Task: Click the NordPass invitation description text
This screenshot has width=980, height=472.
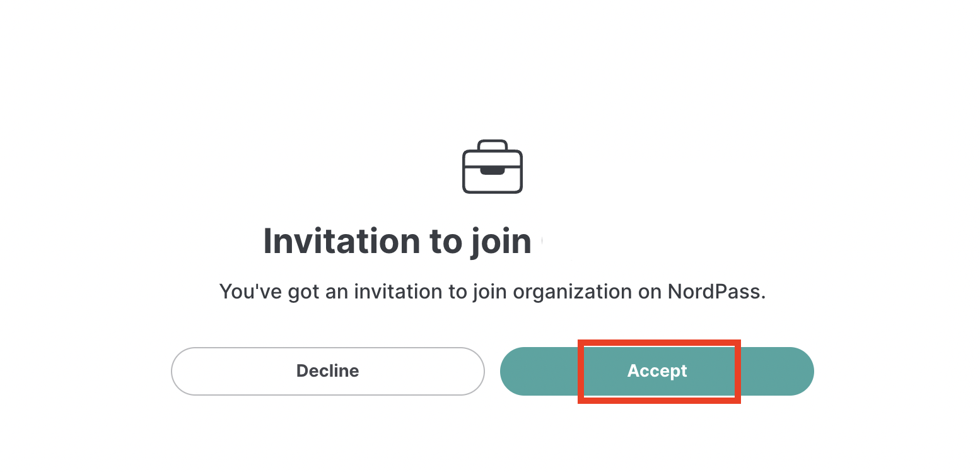Action: coord(493,292)
